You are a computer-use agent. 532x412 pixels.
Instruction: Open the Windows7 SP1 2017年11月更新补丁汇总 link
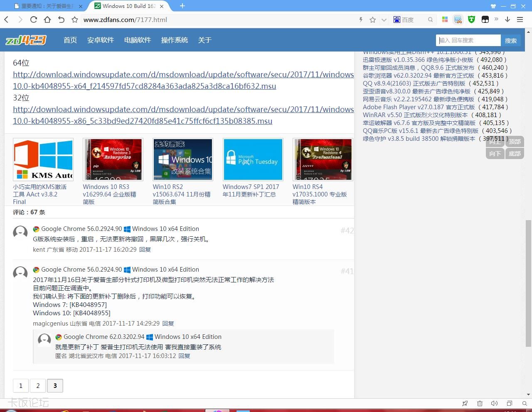(x=251, y=191)
